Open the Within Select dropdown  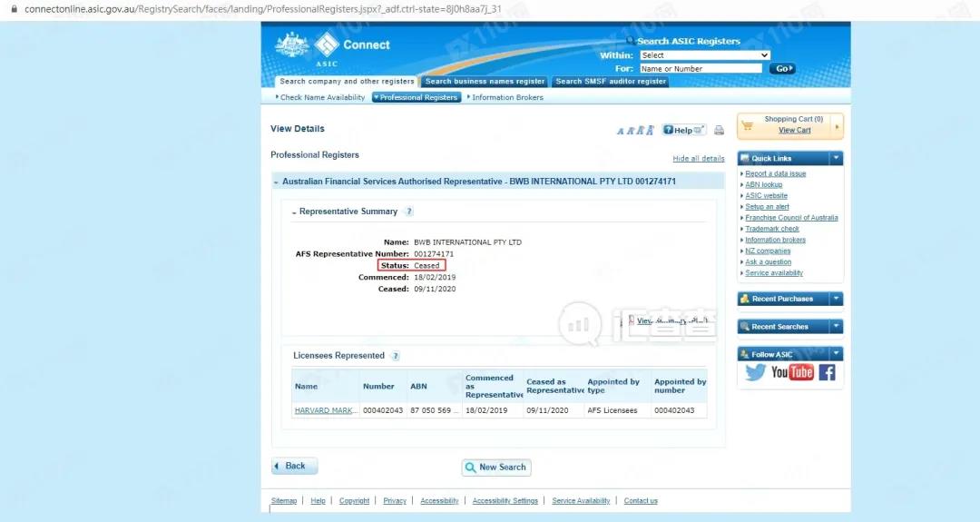(704, 55)
